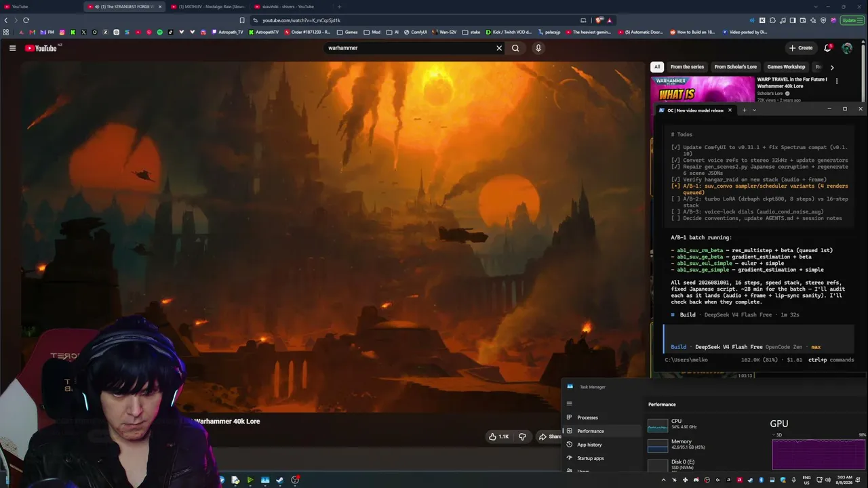Viewport: 868px width, 488px height.
Task: Open the YouTube account avatar menu
Action: click(x=847, y=48)
